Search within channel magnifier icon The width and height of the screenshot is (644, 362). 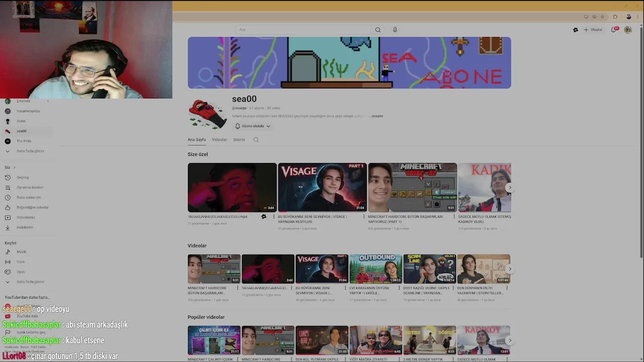[256, 140]
